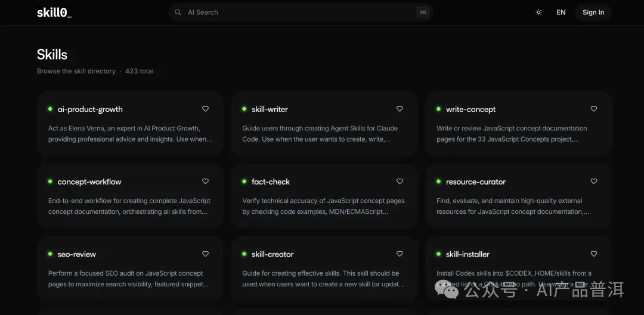Favorite the ai-product-growth skill heart icon
Image resolution: width=644 pixels, height=315 pixels.
click(x=205, y=109)
